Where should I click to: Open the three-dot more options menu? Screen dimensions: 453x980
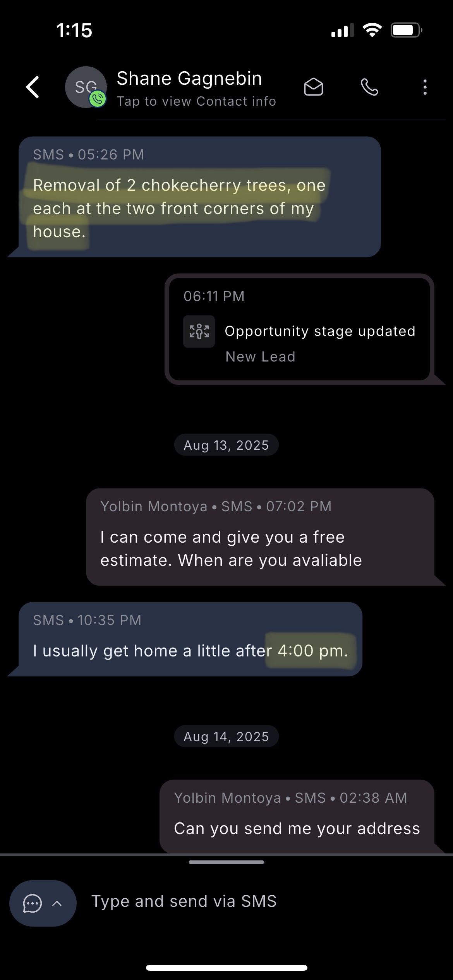(425, 87)
